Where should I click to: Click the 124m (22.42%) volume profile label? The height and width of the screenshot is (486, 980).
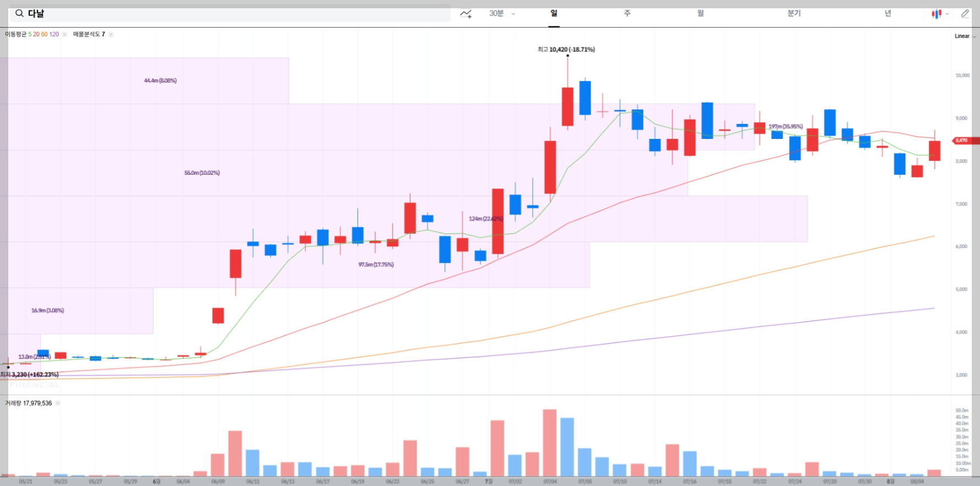point(486,219)
